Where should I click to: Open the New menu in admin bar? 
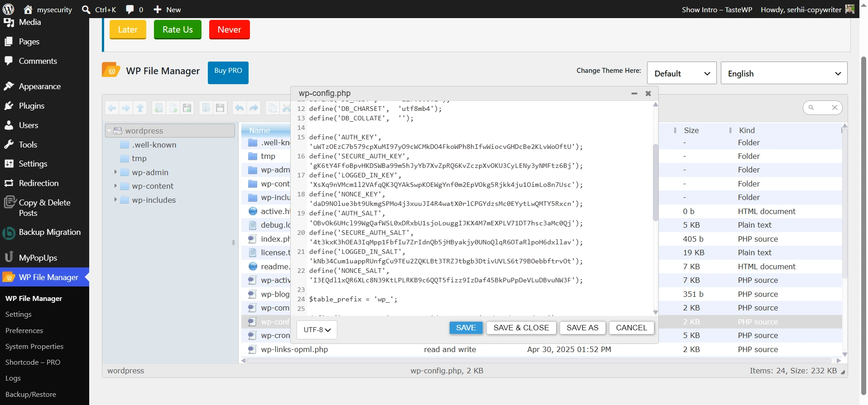click(x=167, y=10)
